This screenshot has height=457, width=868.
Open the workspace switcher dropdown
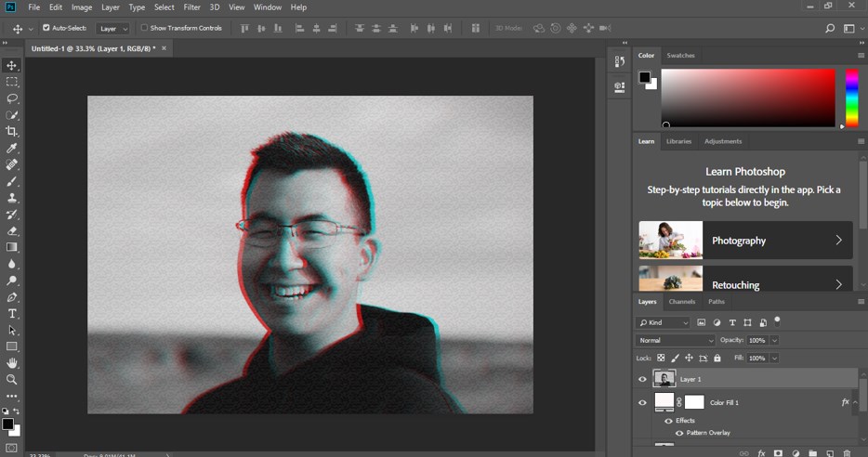click(851, 28)
